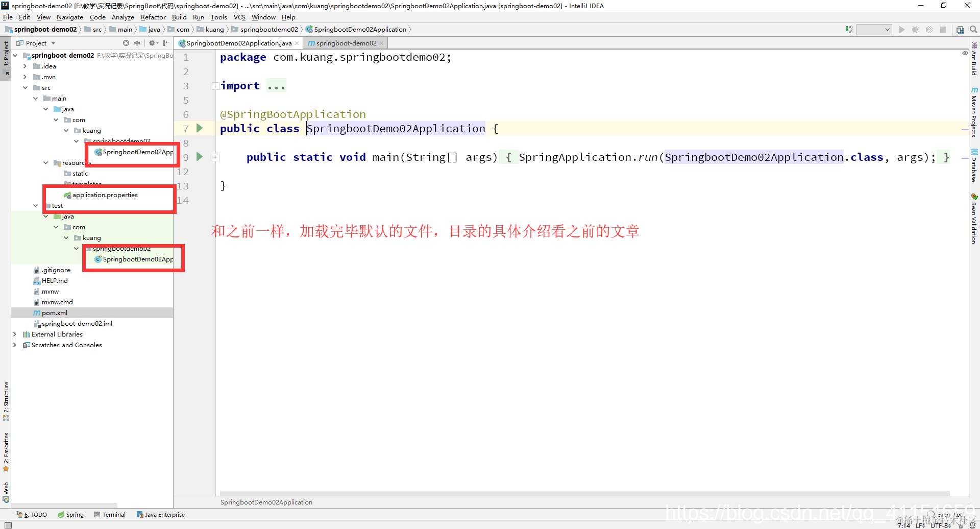Toggle the Web tool window tab

(6, 492)
